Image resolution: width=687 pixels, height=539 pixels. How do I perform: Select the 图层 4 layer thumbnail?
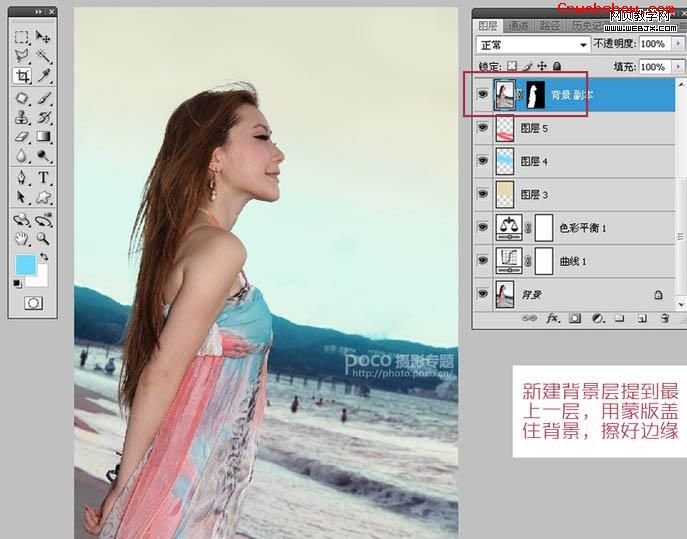pyautogui.click(x=505, y=161)
